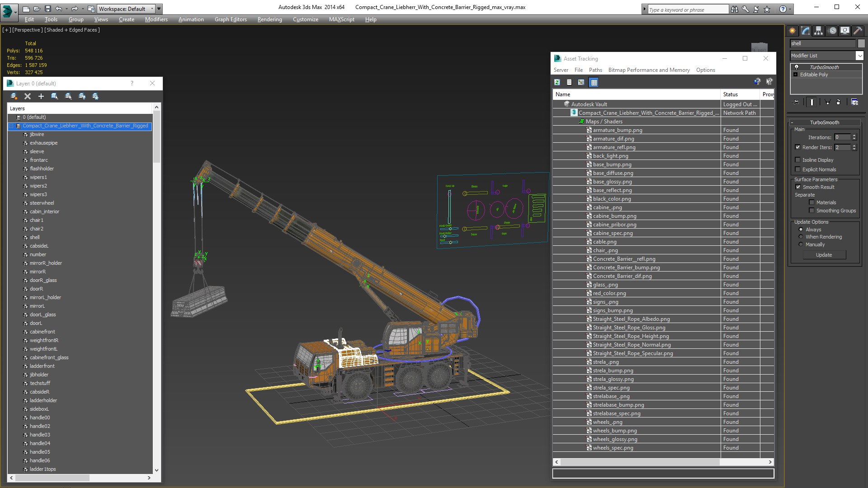Toggle Show End Result icon in stack

coord(812,102)
